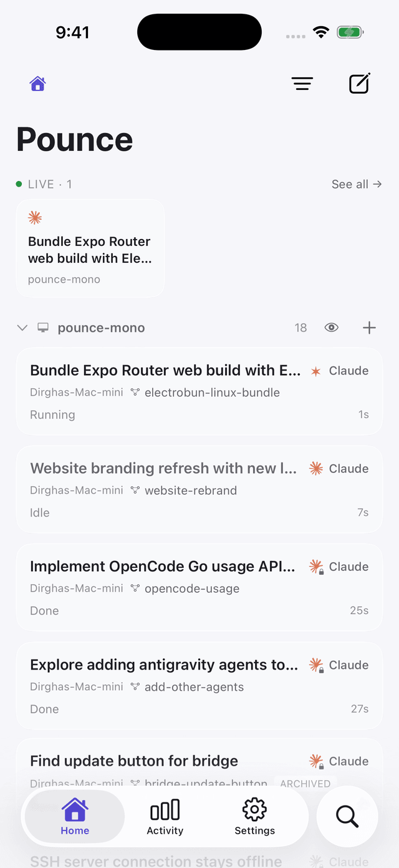399x868 pixels.
Task: Click Claude icon on Explore antigravity row
Action: point(317,665)
